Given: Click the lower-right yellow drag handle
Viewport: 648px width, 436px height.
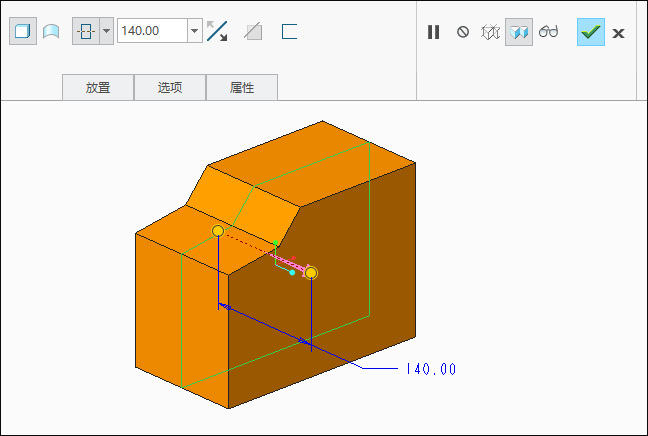Looking at the screenshot, I should tap(311, 273).
